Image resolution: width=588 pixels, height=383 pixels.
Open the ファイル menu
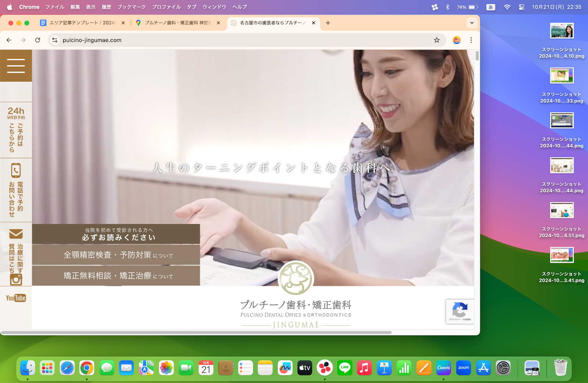[55, 7]
